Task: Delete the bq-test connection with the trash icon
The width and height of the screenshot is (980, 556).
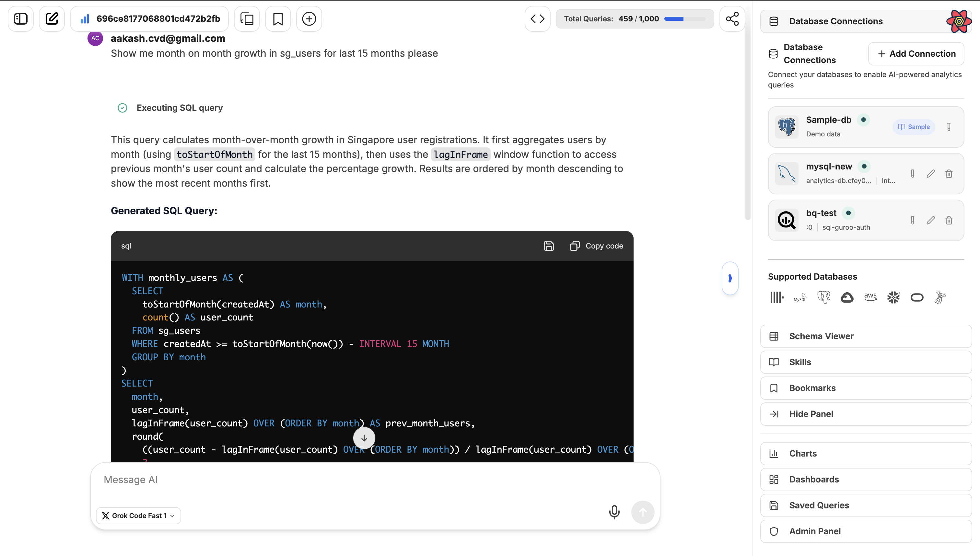Action: 949,220
